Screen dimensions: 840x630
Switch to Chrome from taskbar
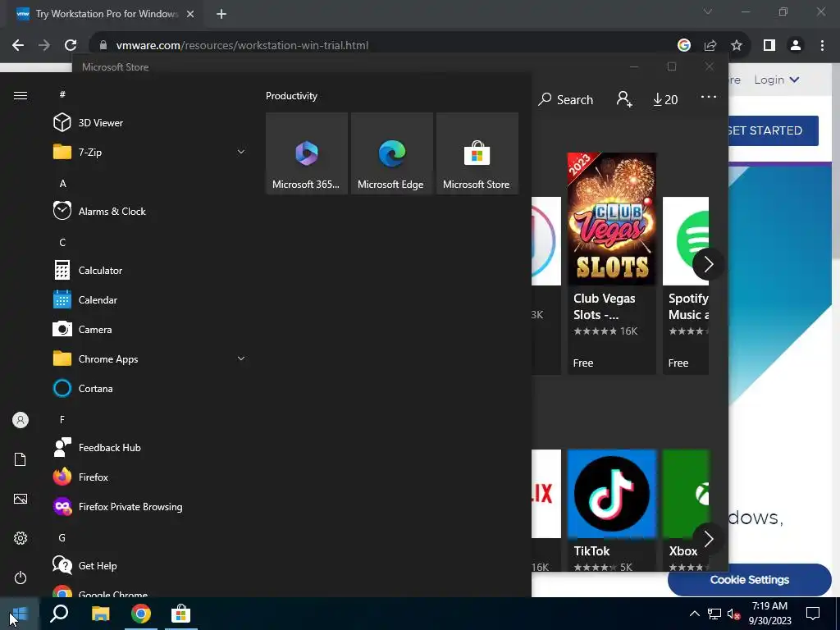pos(141,614)
